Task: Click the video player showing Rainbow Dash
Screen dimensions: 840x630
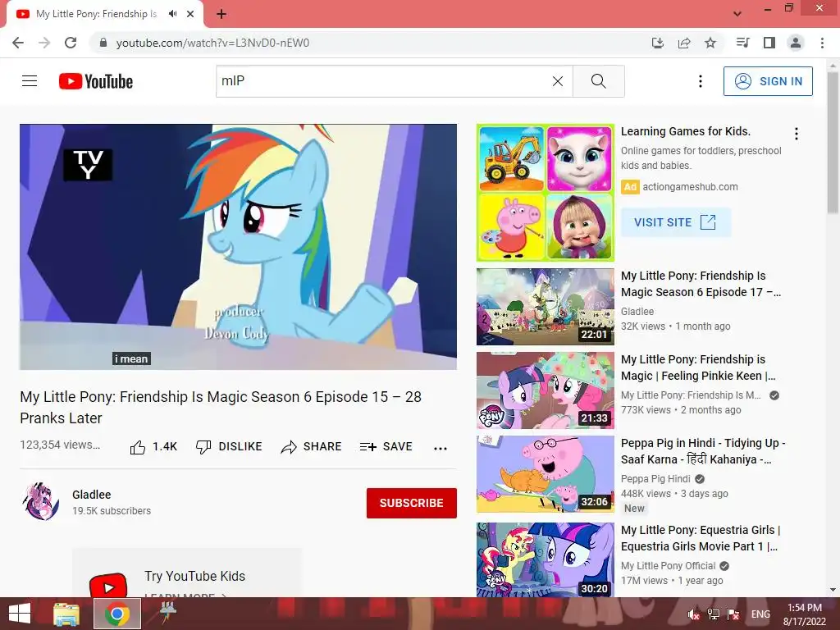Action: click(x=239, y=247)
